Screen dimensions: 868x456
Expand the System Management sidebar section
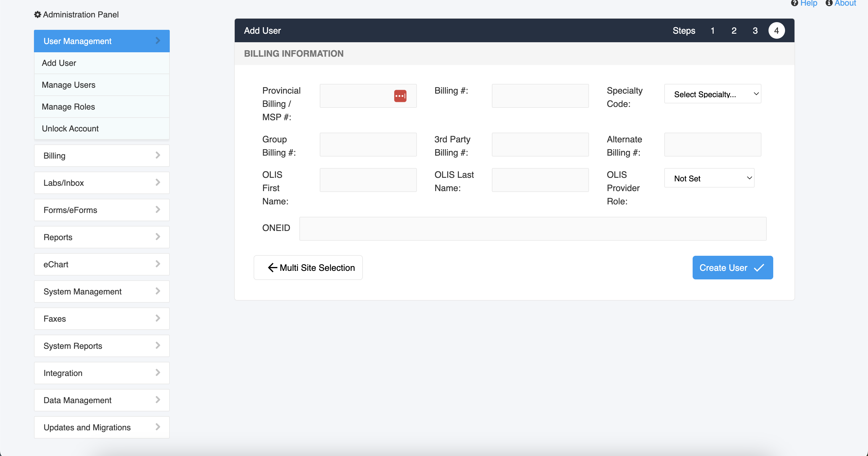[x=102, y=291]
